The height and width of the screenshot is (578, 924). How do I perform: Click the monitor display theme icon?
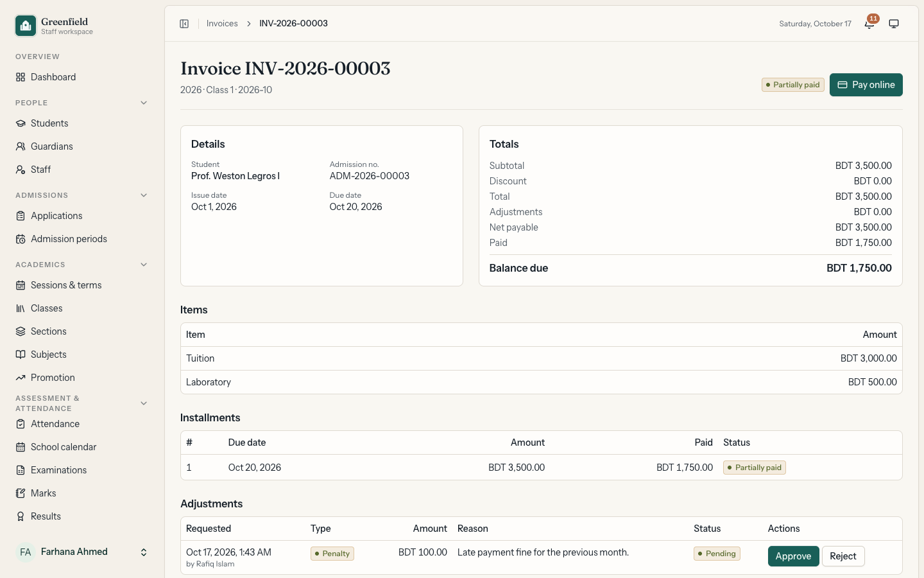click(894, 24)
